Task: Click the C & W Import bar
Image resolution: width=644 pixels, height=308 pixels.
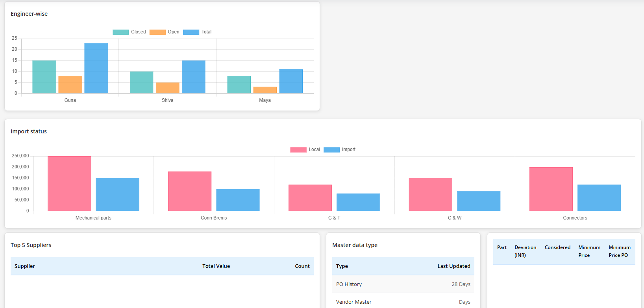Action: 479,201
